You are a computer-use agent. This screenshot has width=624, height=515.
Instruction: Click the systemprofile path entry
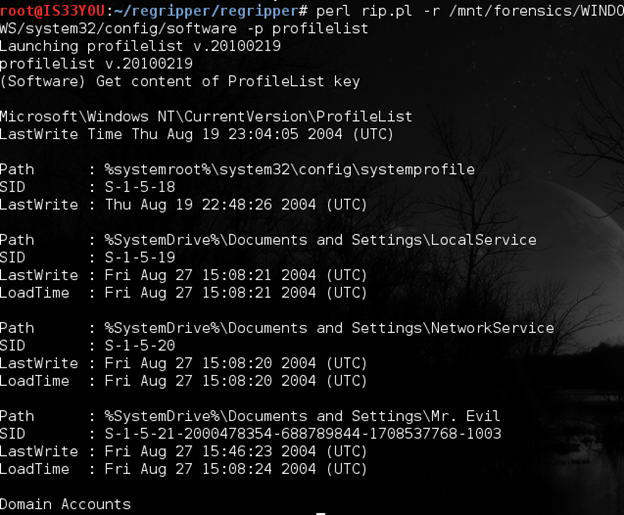pyautogui.click(x=282, y=169)
